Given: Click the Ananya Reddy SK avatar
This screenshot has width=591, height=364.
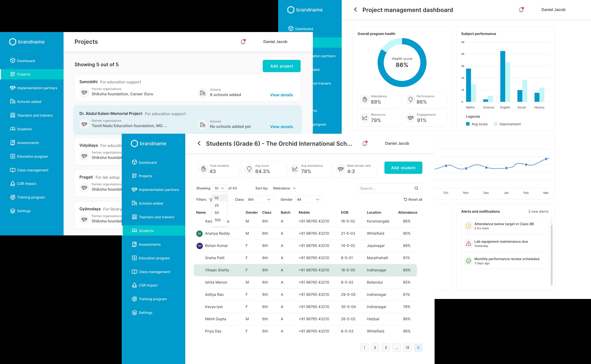Looking at the screenshot, I should pyautogui.click(x=199, y=233).
